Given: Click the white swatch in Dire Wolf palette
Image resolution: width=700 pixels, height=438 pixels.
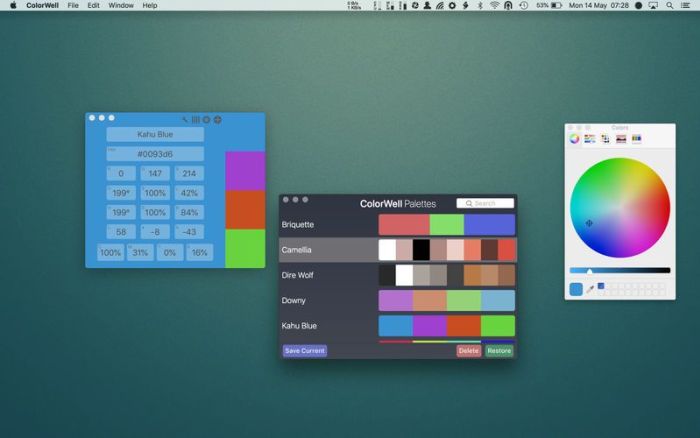Looking at the screenshot, I should [x=404, y=275].
